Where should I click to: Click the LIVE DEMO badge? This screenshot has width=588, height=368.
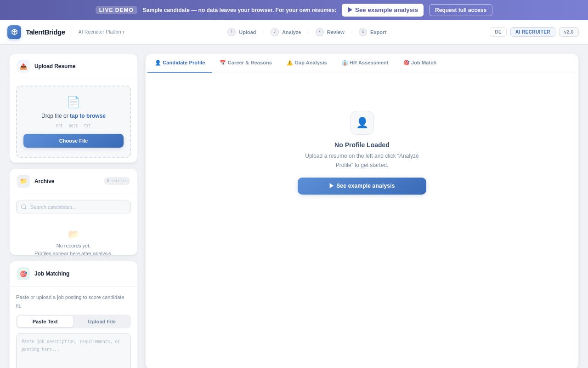click(116, 10)
